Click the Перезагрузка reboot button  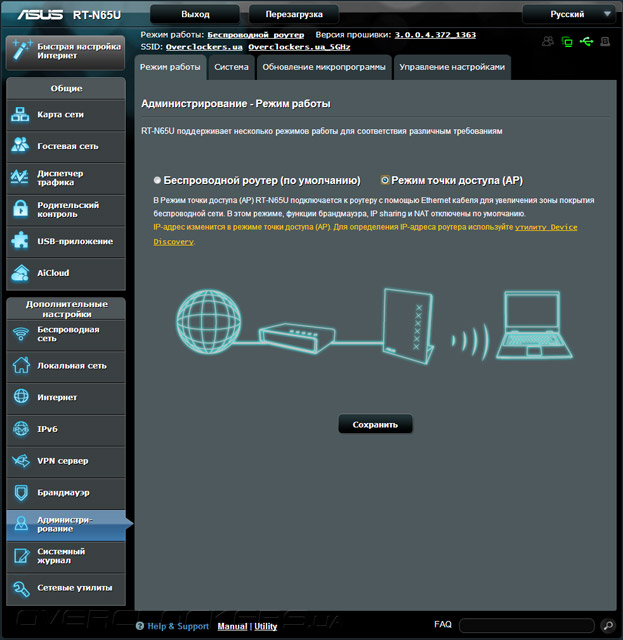point(294,14)
